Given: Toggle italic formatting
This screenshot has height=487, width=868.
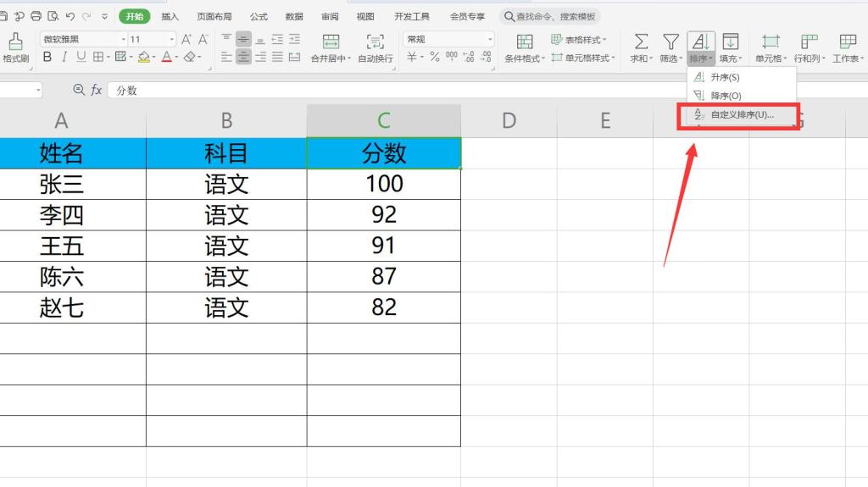Looking at the screenshot, I should click(x=64, y=57).
